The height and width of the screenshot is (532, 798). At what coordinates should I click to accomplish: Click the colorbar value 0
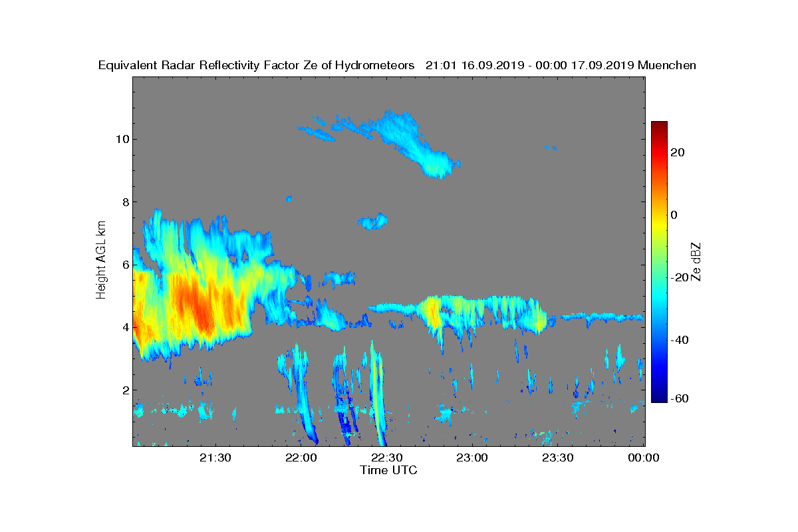click(675, 215)
